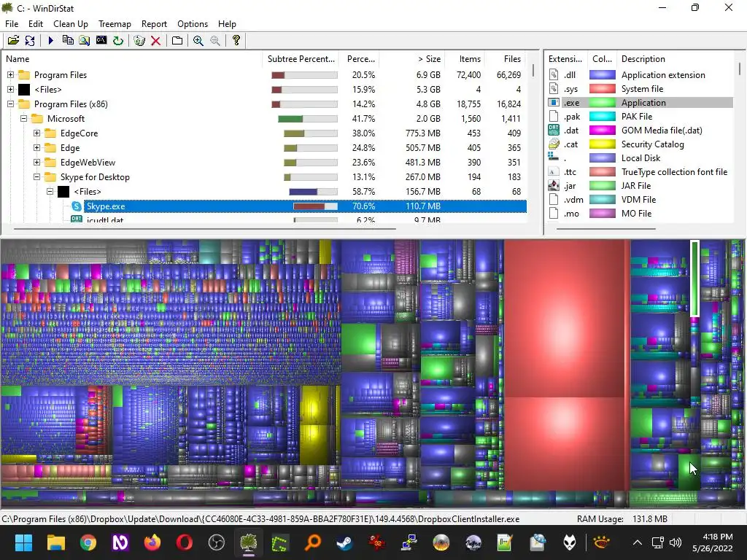Open Chrome from the taskbar
This screenshot has width=747, height=560.
88,542
